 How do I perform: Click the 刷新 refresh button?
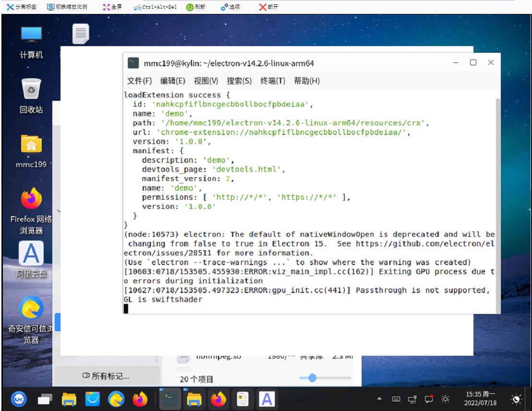click(196, 7)
